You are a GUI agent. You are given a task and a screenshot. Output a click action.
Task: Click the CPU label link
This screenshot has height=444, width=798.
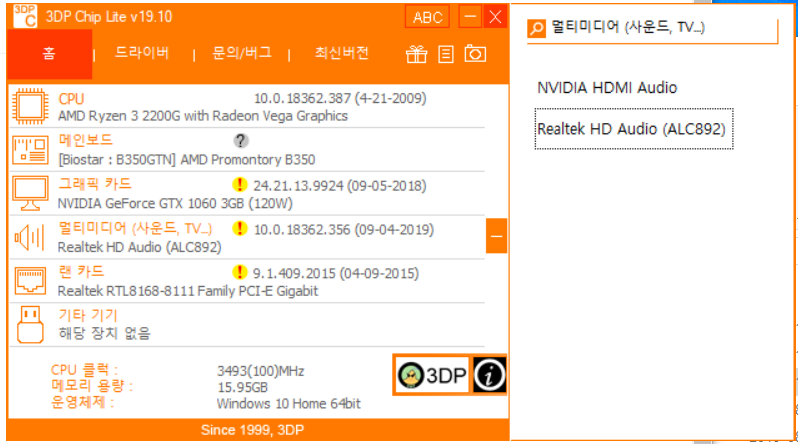(x=71, y=99)
